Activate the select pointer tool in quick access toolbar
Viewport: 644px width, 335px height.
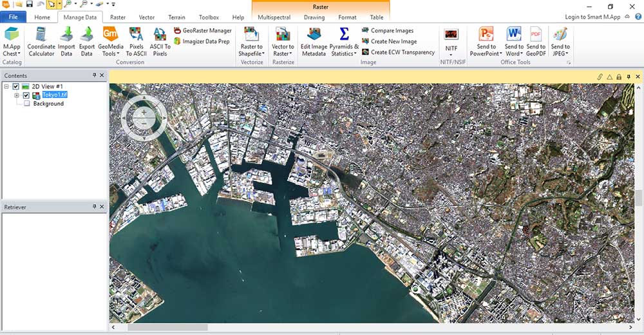52,5
